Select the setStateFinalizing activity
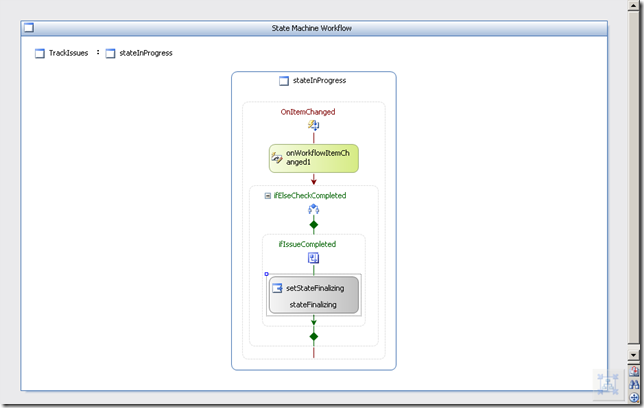This screenshot has width=644, height=408. coord(314,295)
